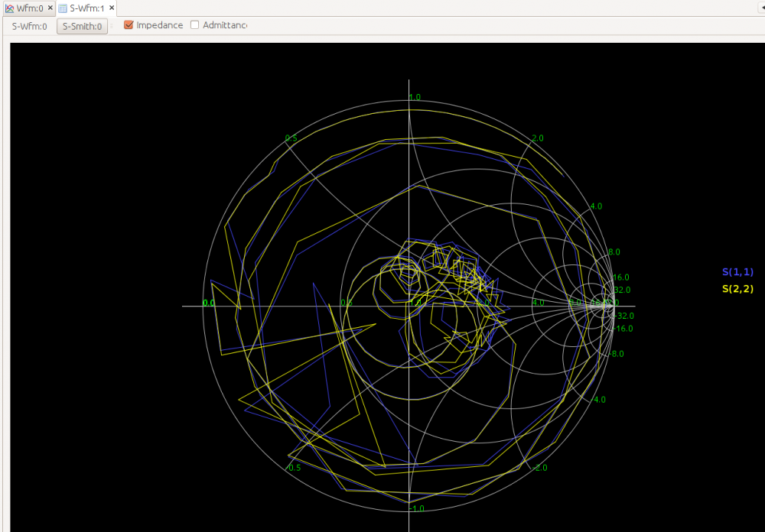Click the -1.0 label at chart bottom

[x=415, y=509]
